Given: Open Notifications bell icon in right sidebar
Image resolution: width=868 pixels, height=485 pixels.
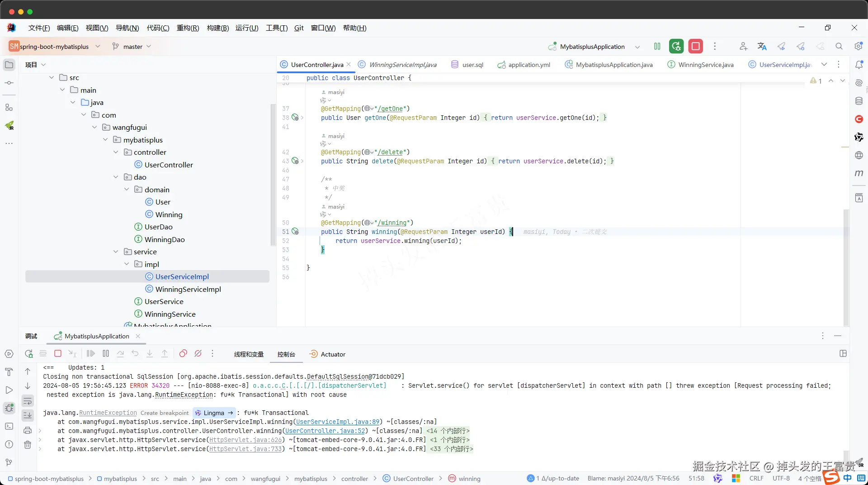Looking at the screenshot, I should click(x=859, y=65).
